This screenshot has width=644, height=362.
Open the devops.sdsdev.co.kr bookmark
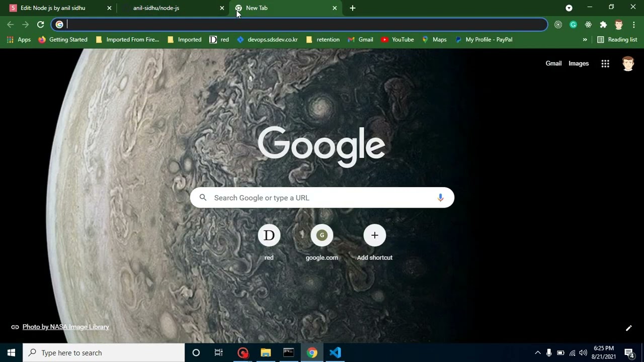267,40
